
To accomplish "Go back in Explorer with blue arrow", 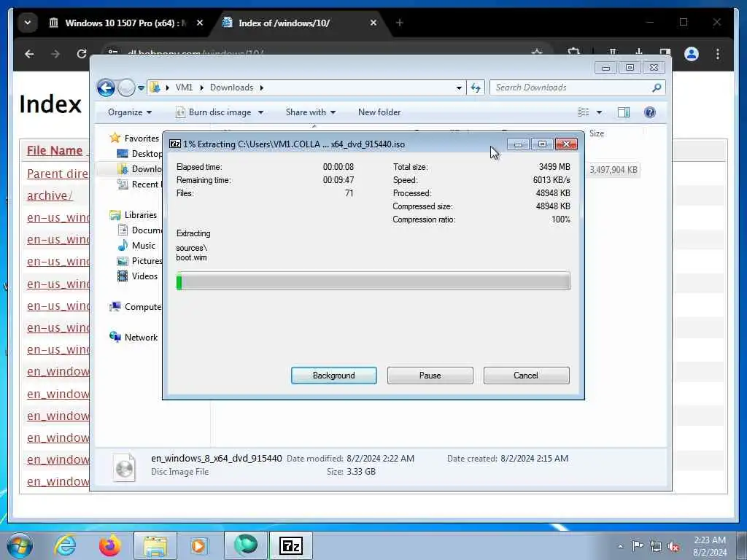I will pyautogui.click(x=107, y=87).
